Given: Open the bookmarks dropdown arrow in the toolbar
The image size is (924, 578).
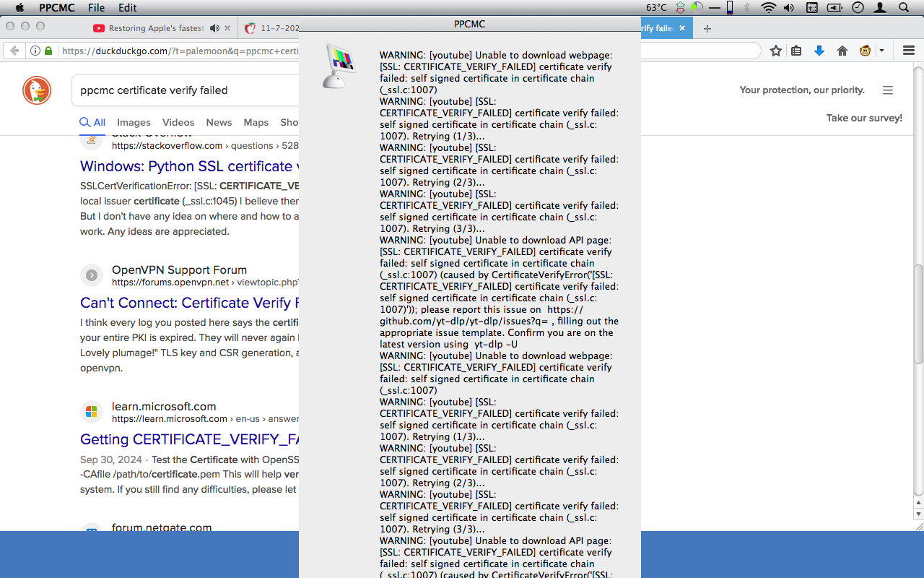Looking at the screenshot, I should point(881,51).
